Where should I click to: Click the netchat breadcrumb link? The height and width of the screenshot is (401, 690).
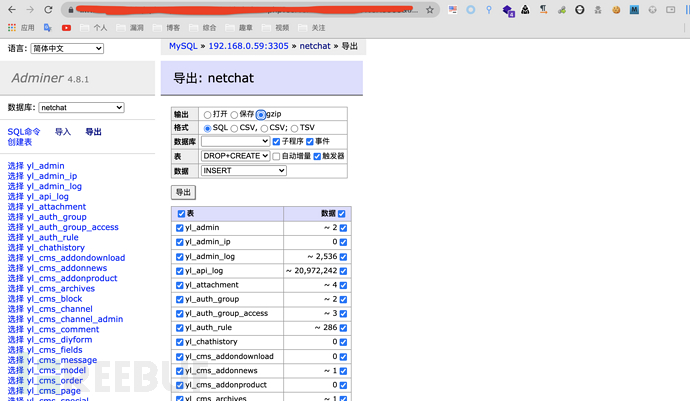point(315,46)
